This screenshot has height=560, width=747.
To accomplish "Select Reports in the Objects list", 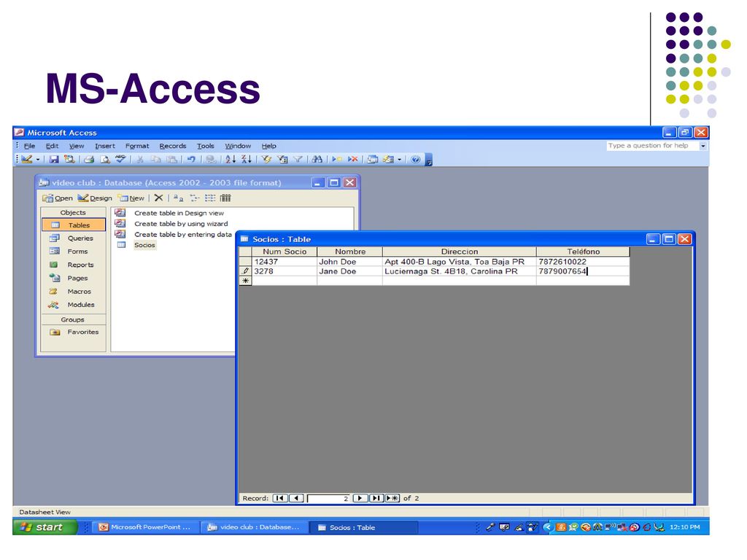I will (x=74, y=265).
